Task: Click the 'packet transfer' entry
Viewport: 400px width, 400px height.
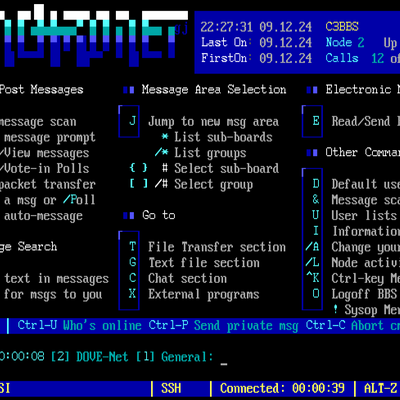Action: (48, 184)
